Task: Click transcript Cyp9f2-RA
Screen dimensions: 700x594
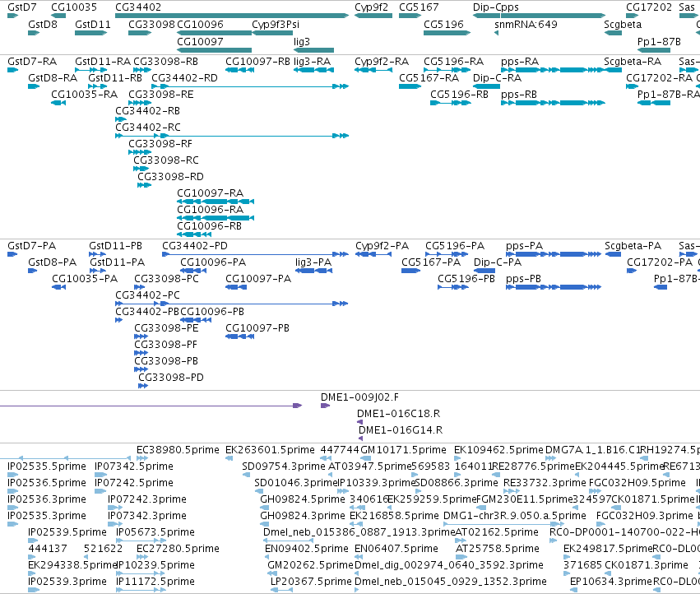Action: pyautogui.click(x=382, y=61)
